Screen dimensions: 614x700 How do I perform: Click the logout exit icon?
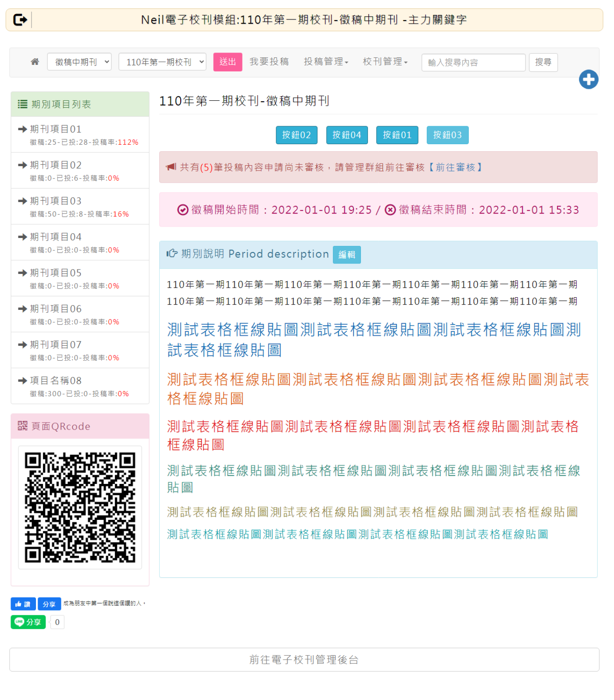coord(20,20)
